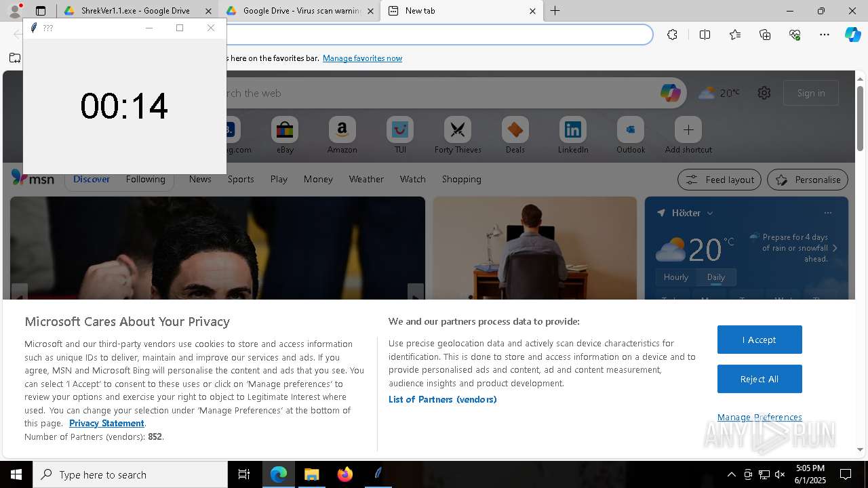The image size is (868, 488).
Task: Click Personalise button
Action: pos(808,180)
